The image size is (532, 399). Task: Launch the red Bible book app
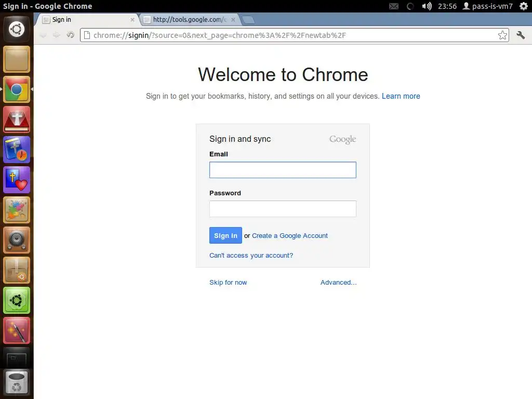click(17, 120)
